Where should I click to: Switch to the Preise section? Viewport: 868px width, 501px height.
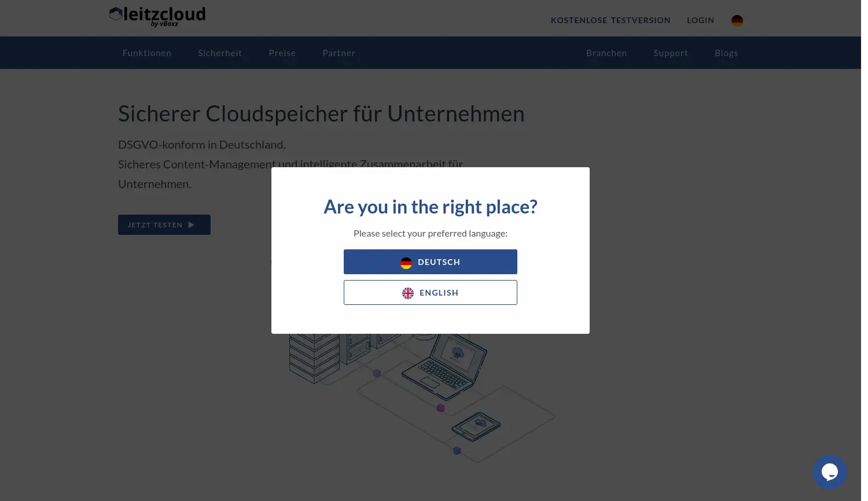(282, 53)
